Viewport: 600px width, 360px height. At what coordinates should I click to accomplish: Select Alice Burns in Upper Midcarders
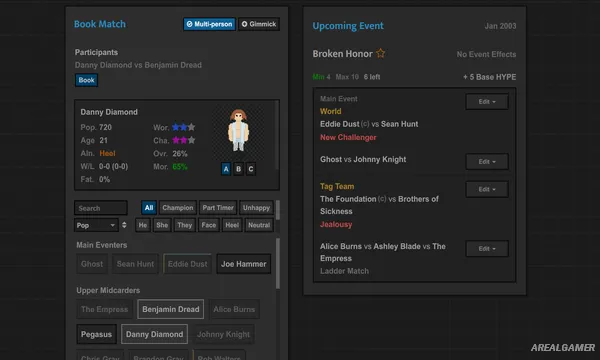click(234, 309)
